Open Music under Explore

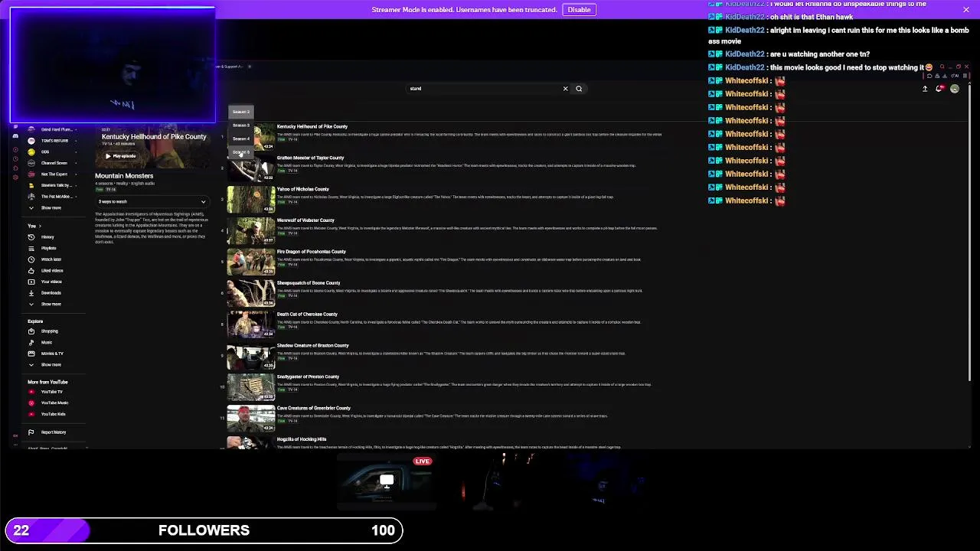point(47,342)
